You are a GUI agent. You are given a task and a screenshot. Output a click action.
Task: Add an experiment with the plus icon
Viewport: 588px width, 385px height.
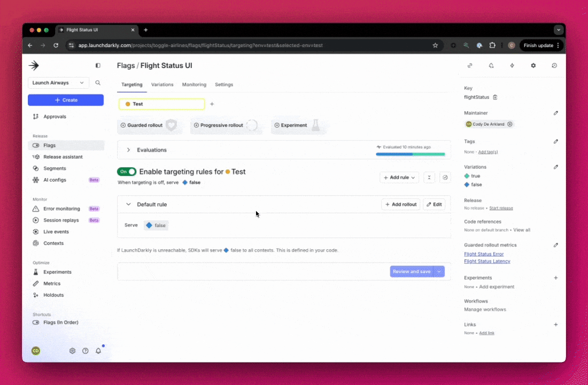coord(556,278)
